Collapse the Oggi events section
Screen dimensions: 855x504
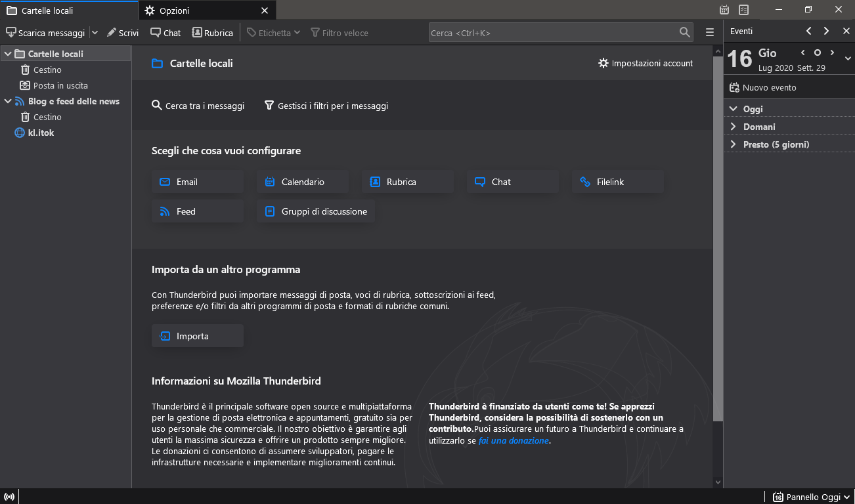pos(734,109)
